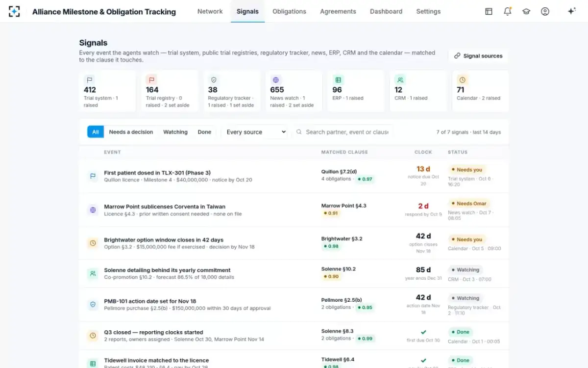The height and width of the screenshot is (368, 588).
Task: Open 'Tidewell invoice matched to the licence'
Action: (x=156, y=360)
